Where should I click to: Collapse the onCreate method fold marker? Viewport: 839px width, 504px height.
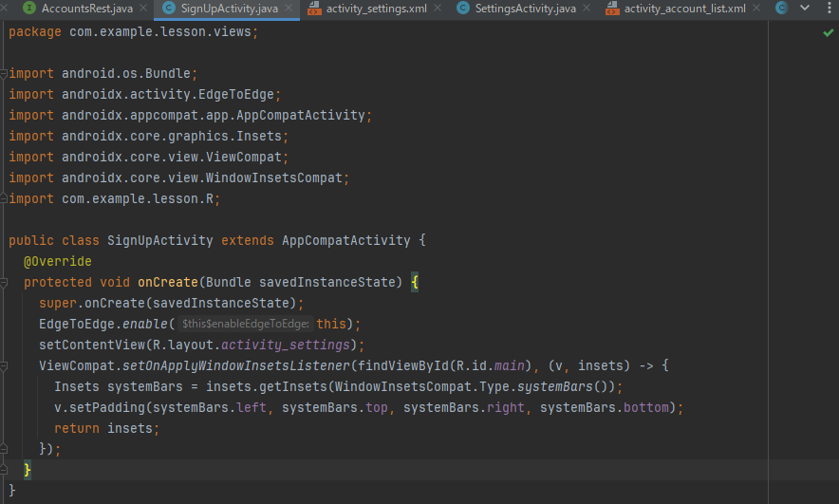[3, 283]
